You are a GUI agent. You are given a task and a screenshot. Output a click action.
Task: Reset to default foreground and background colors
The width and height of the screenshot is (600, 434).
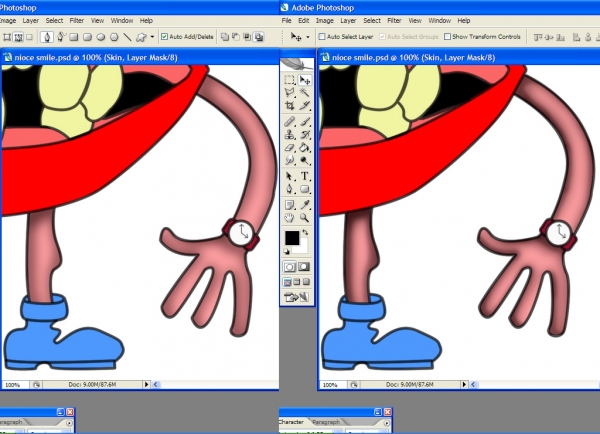click(x=287, y=251)
